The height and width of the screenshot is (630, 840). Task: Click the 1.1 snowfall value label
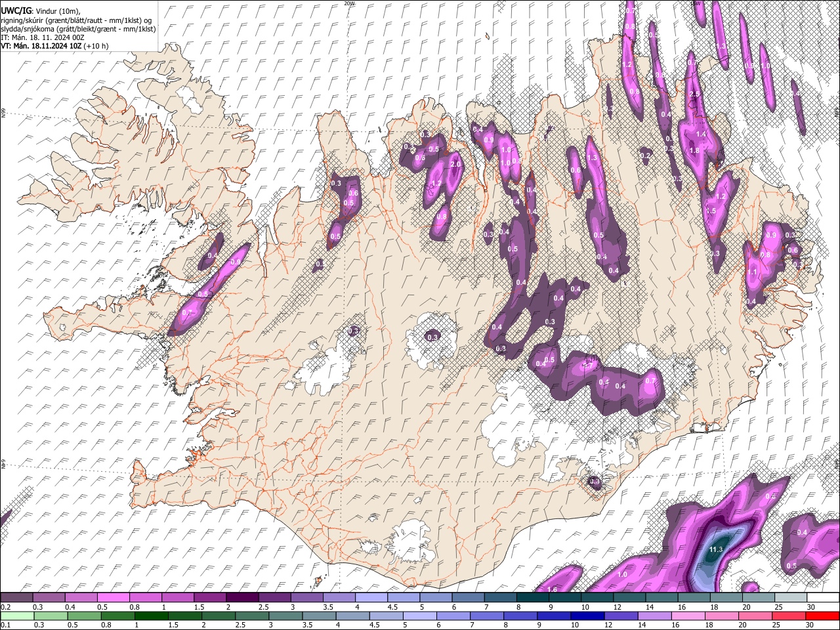coord(752,272)
